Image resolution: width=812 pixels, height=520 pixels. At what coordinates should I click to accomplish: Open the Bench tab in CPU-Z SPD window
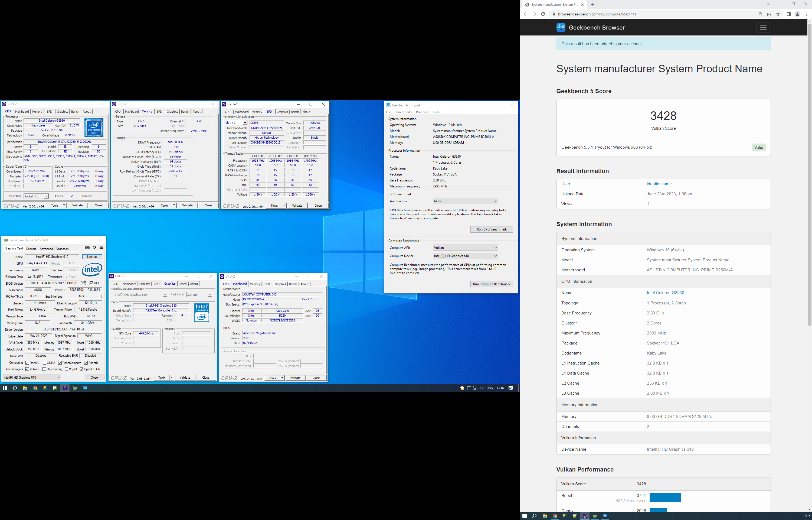tap(295, 112)
